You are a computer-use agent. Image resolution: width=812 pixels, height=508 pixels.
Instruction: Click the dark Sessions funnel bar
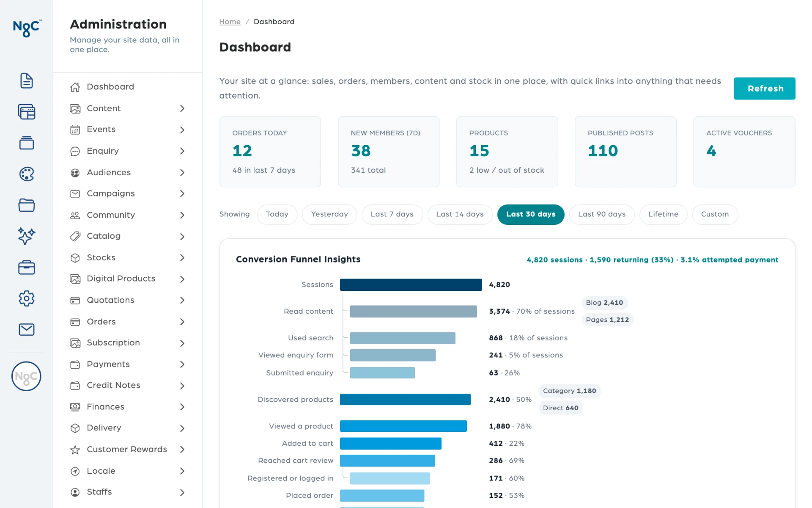411,284
